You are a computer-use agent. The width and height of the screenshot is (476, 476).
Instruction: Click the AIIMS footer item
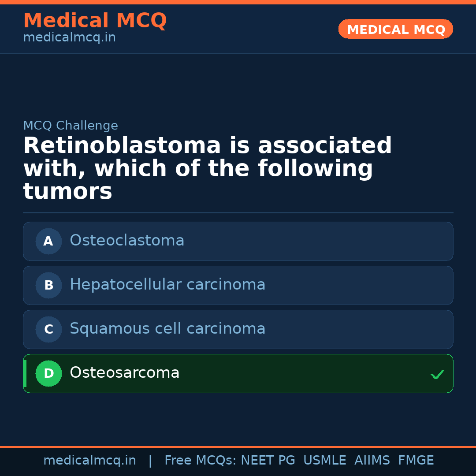point(372,460)
